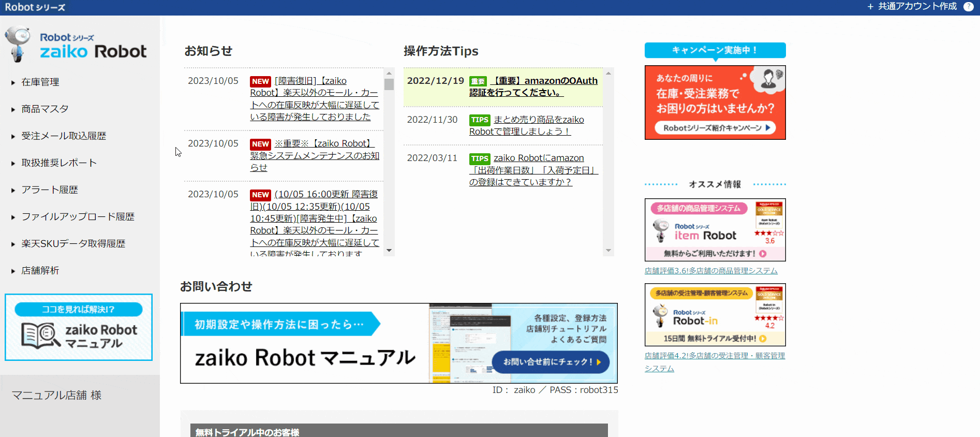The width and height of the screenshot is (980, 437).
Task: Open the 楽天SKUデータ取得履歴 menu item
Action: pos(73,244)
